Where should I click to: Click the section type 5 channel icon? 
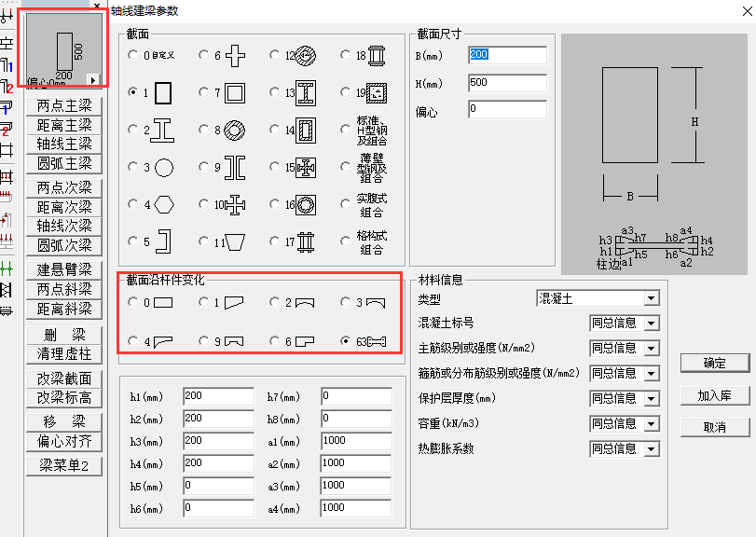[164, 241]
